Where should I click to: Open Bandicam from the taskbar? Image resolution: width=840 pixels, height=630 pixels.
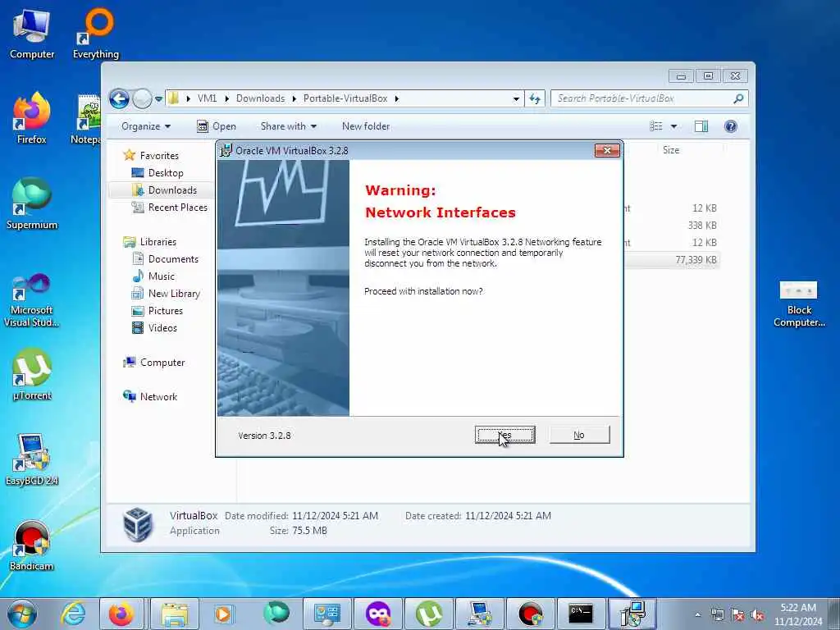coord(531,614)
